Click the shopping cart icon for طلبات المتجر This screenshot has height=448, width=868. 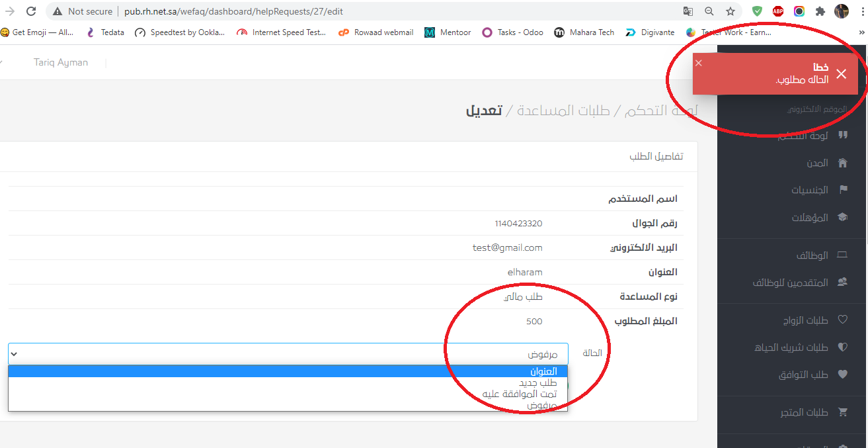[x=842, y=412]
